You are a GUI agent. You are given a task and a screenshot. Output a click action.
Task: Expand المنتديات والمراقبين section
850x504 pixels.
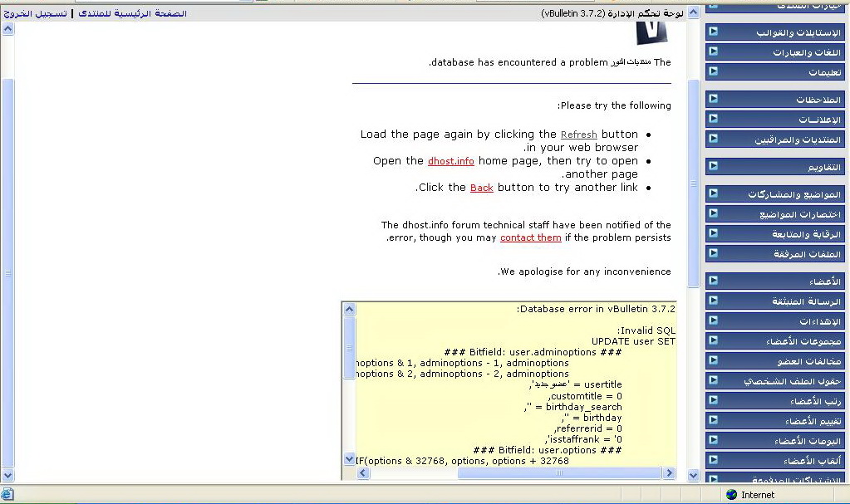(775, 139)
